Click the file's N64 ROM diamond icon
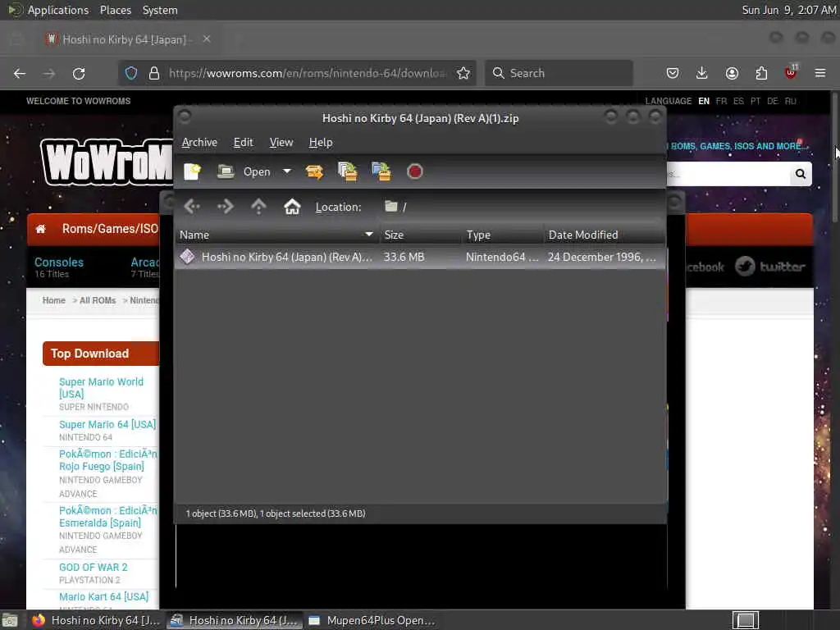The height and width of the screenshot is (630, 840). pos(188,257)
